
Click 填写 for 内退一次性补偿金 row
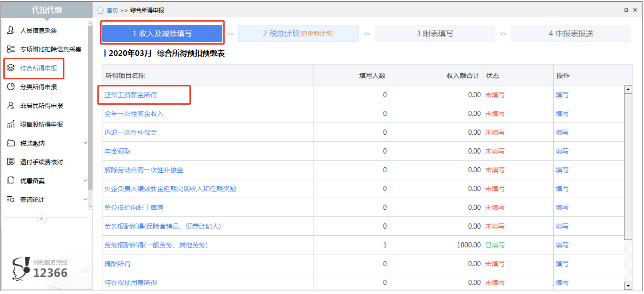562,132
